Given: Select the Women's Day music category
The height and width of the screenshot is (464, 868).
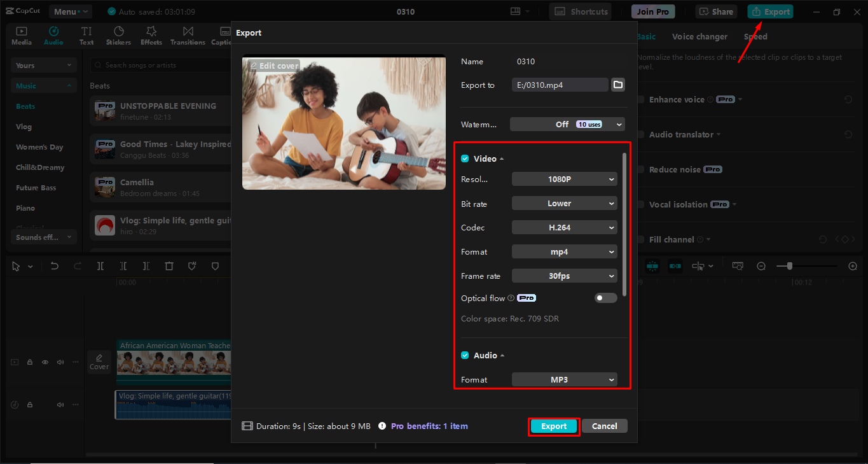Looking at the screenshot, I should (x=39, y=147).
